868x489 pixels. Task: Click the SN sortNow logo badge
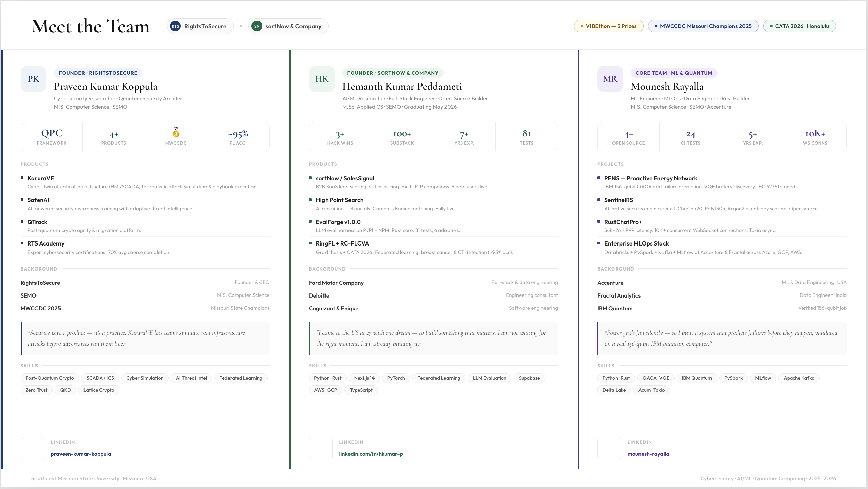[x=257, y=26]
